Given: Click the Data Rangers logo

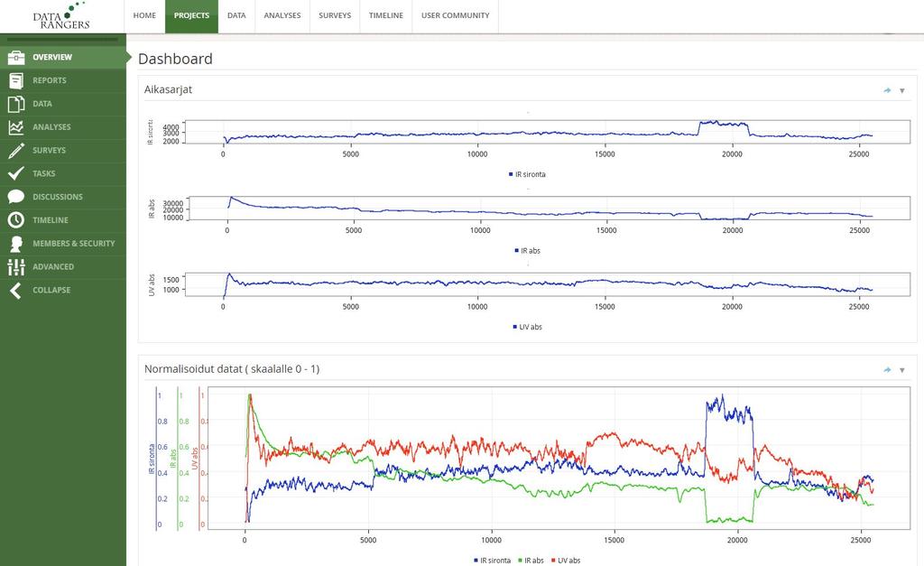Looking at the screenshot, I should pyautogui.click(x=61, y=16).
